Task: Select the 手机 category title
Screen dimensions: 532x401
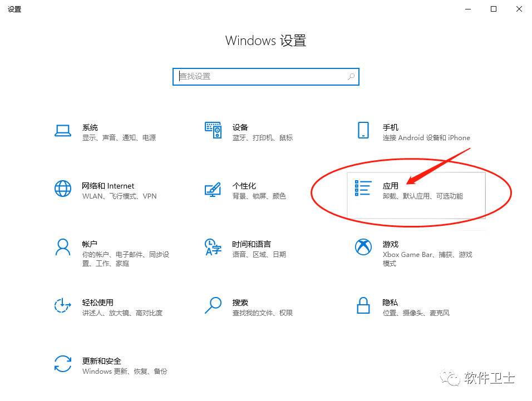Action: 391,127
